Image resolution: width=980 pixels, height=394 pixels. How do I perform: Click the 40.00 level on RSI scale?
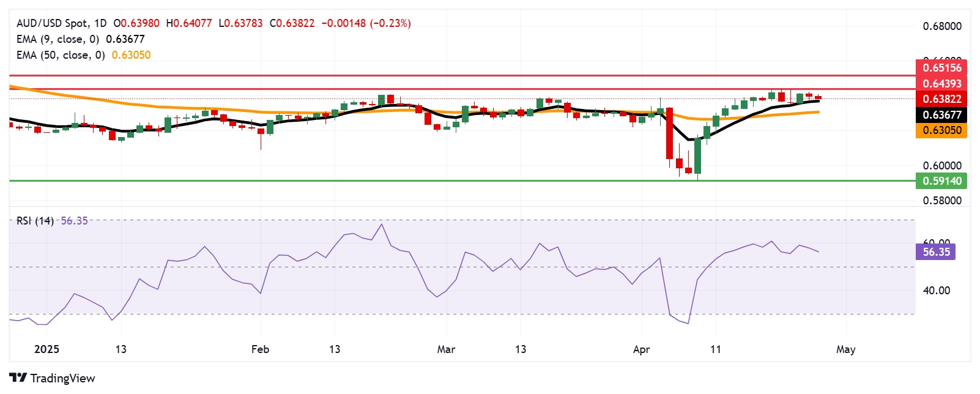pyautogui.click(x=936, y=291)
